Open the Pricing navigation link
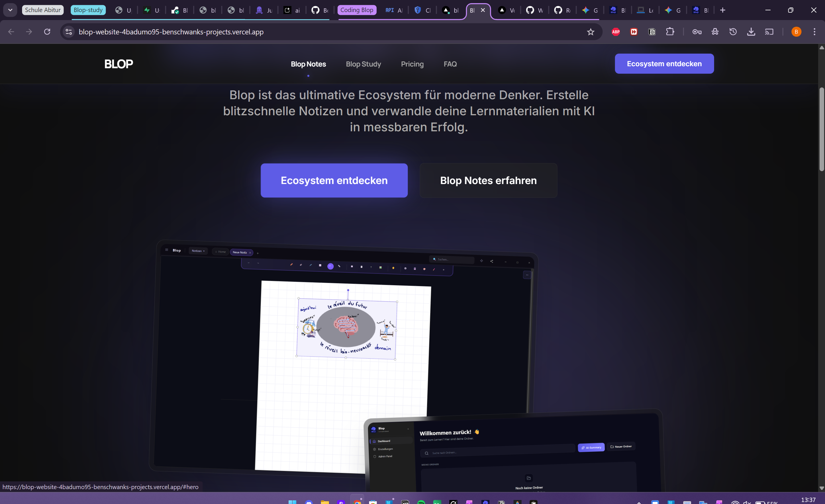 pyautogui.click(x=412, y=64)
